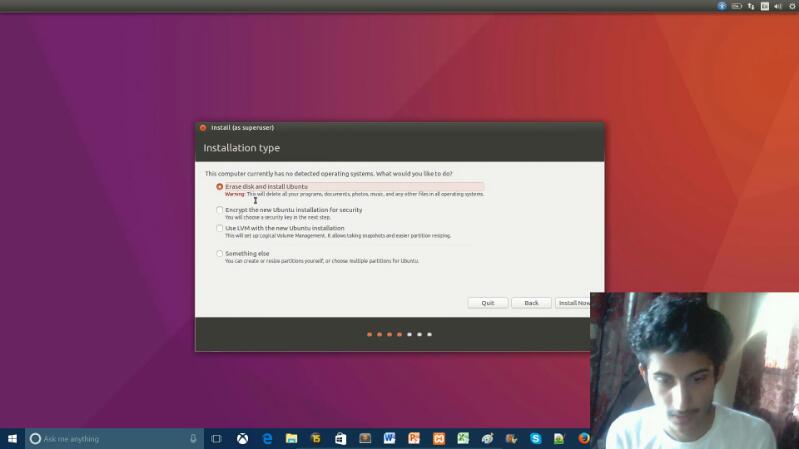Open PowerPoint from taskbar
Screen dimensions: 799x449
tap(414, 439)
